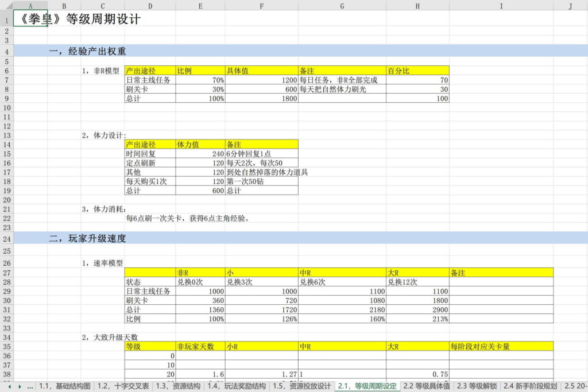The height and width of the screenshot is (392, 588).
Task: Select the 2.4 新手阶段规划 sheet tab
Action: 530,386
